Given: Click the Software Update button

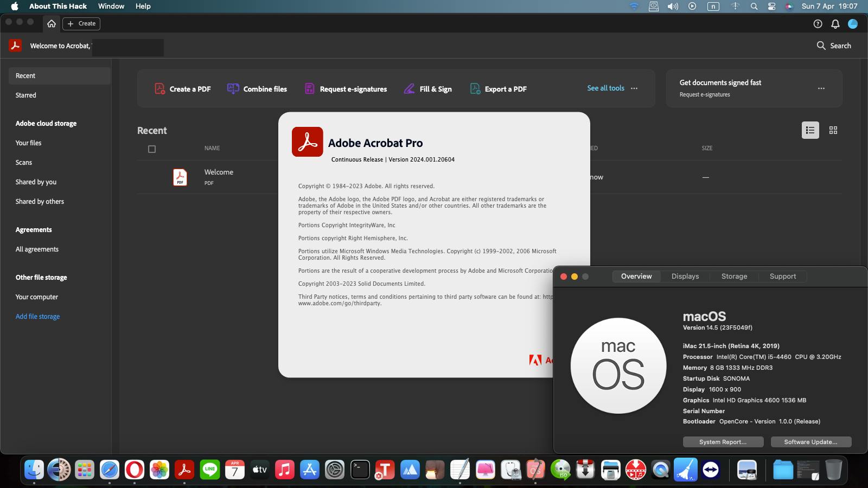Looking at the screenshot, I should (x=810, y=442).
